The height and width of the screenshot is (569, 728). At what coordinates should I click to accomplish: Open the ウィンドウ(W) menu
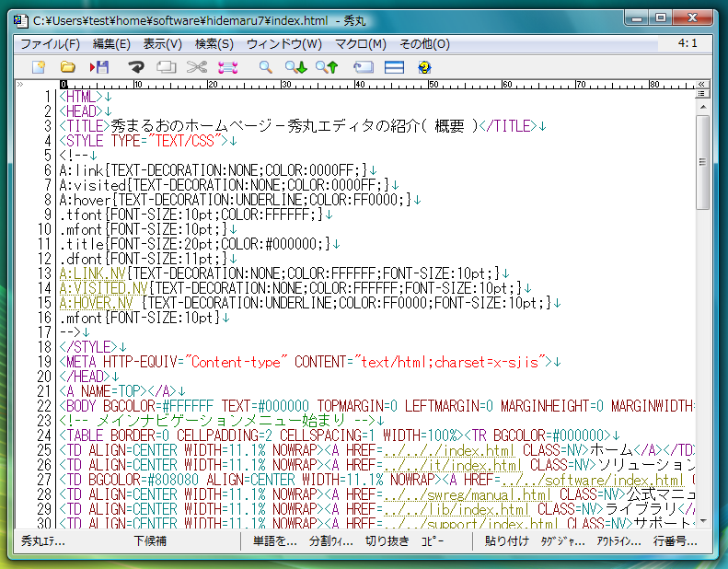(x=284, y=44)
